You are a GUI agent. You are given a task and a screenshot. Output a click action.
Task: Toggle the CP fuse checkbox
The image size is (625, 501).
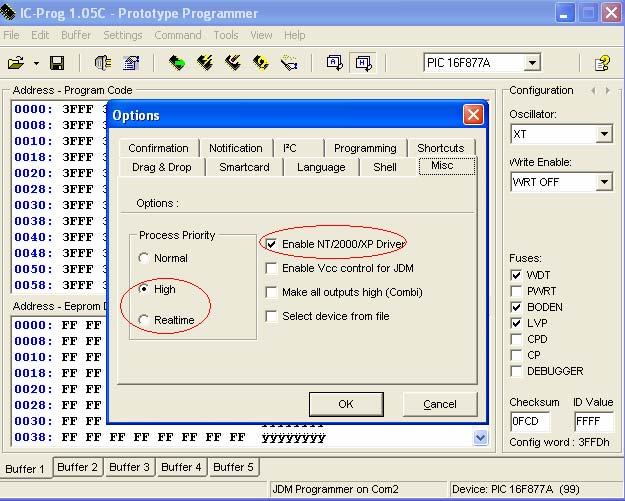516,356
